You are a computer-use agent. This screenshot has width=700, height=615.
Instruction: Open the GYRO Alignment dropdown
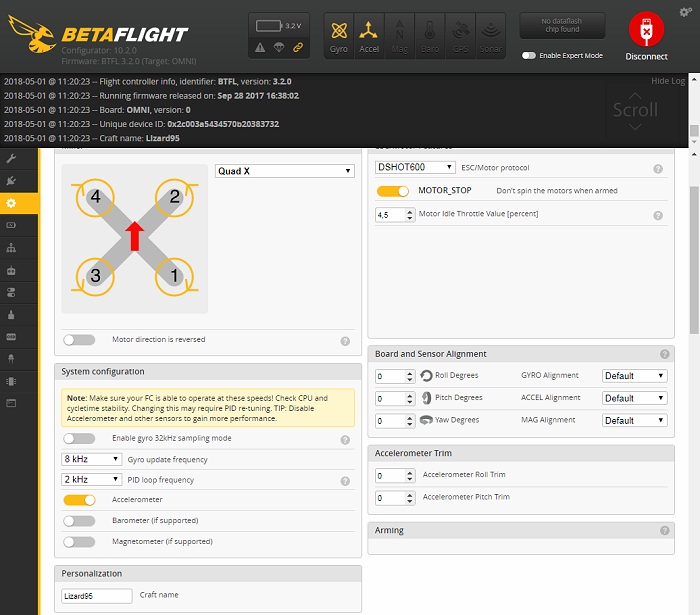[x=634, y=376]
